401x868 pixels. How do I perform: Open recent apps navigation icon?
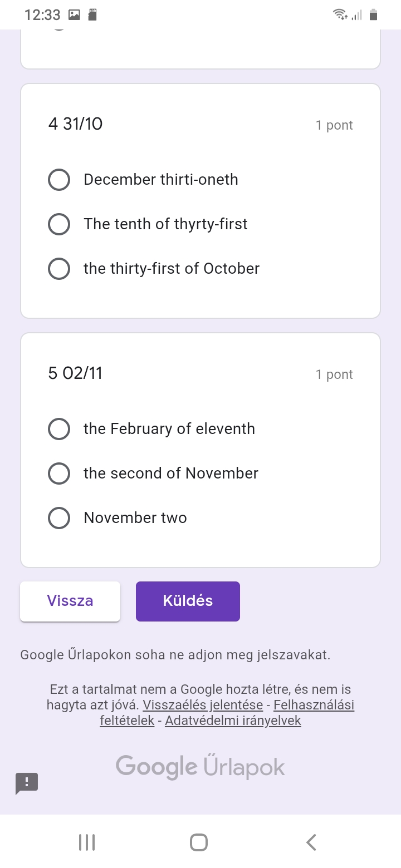pyautogui.click(x=87, y=842)
